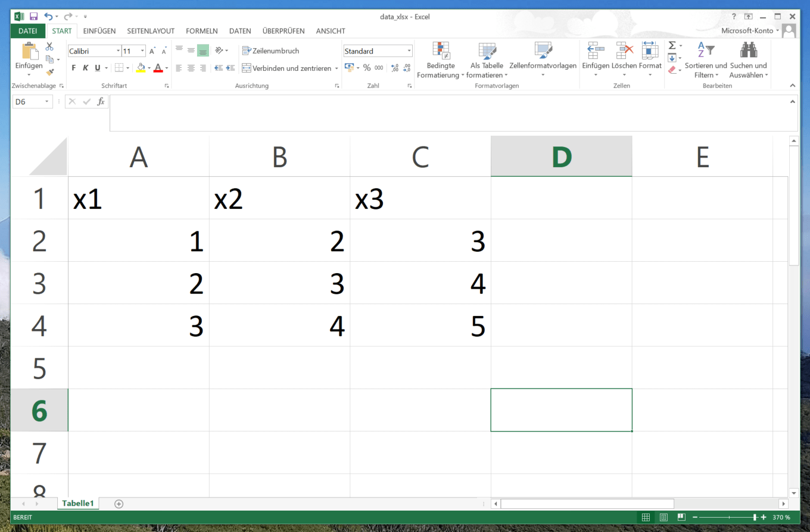810x532 pixels.
Task: Open the Summe AutoSum sigma icon
Action: [x=672, y=45]
